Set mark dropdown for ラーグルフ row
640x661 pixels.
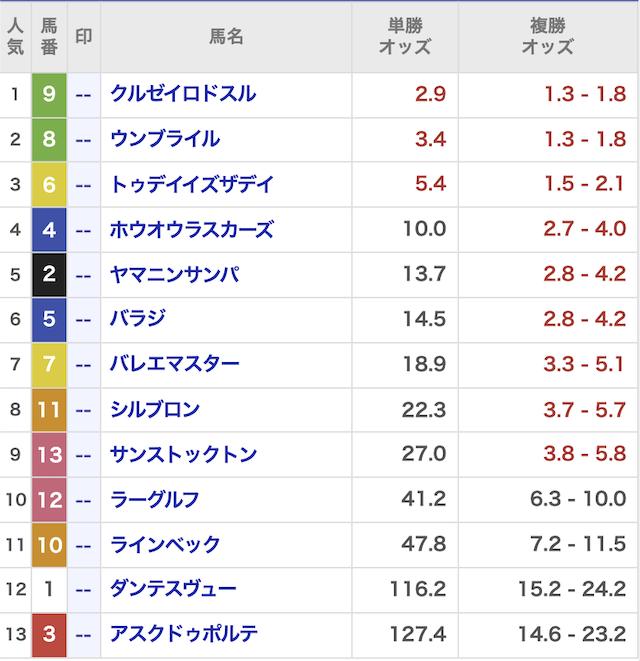[x=84, y=499]
